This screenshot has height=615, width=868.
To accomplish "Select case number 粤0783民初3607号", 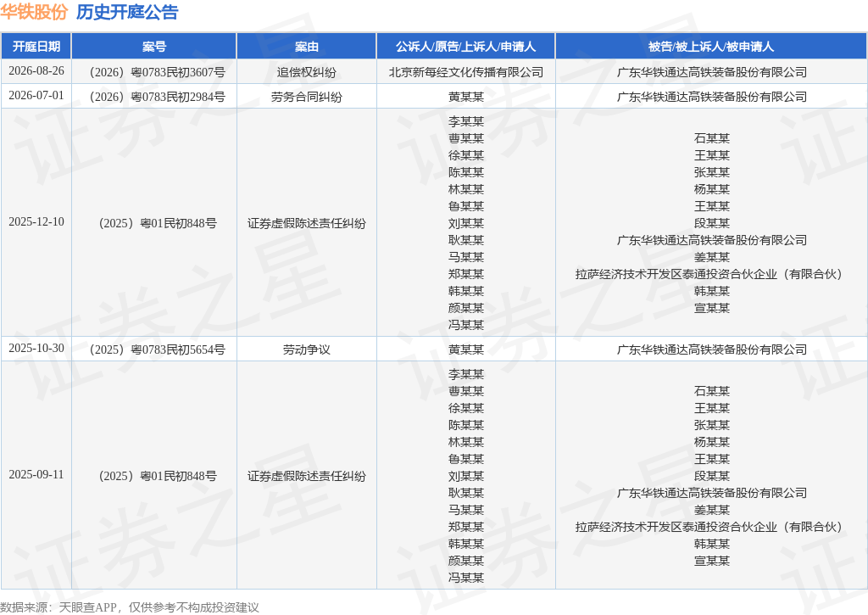I will pos(157,72).
